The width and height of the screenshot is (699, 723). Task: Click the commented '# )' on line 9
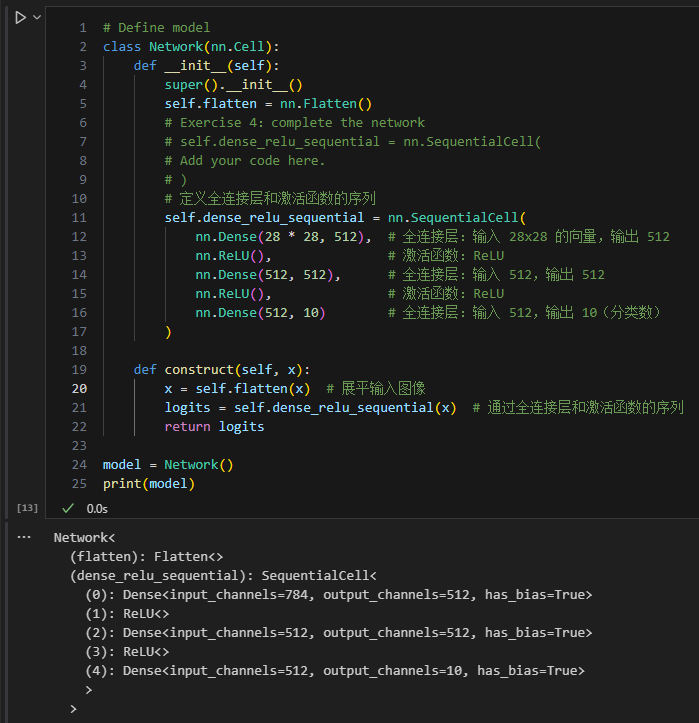coord(176,180)
